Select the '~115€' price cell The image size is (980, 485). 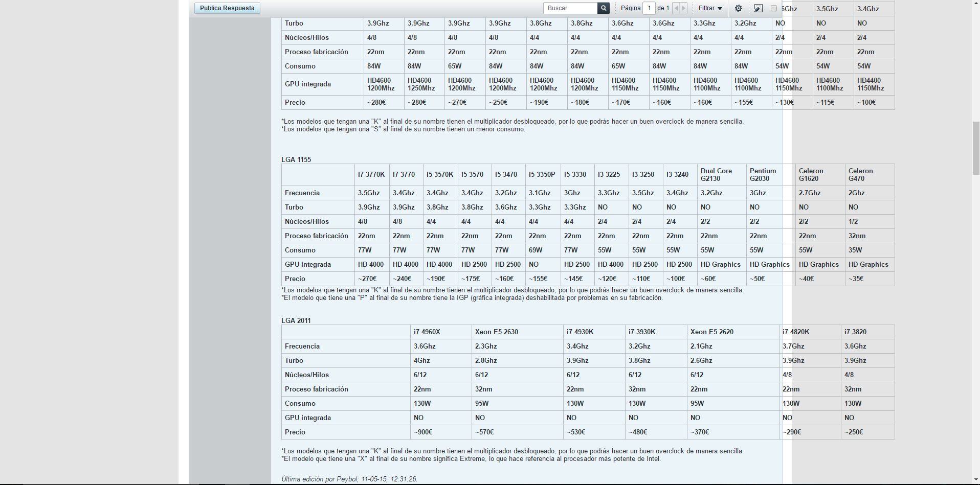(x=833, y=103)
